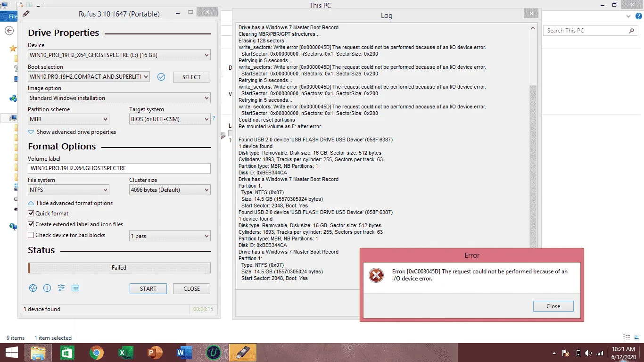644x362 pixels.
Task: Open the File tab in This PC
Action: click(9, 16)
